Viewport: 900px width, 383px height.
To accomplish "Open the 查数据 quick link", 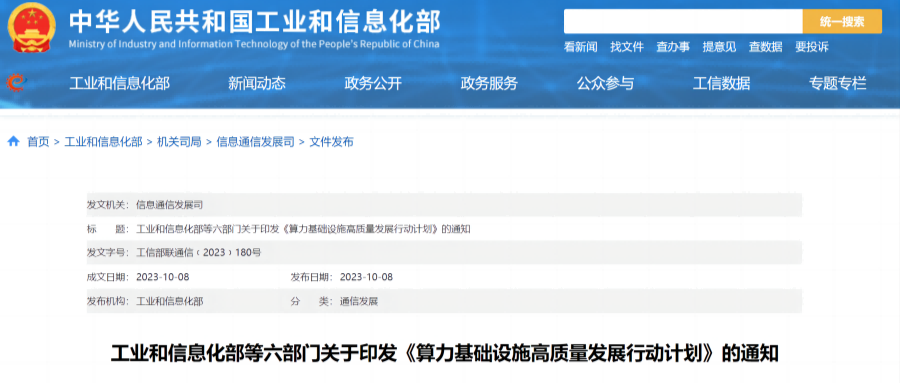I will pos(766,48).
